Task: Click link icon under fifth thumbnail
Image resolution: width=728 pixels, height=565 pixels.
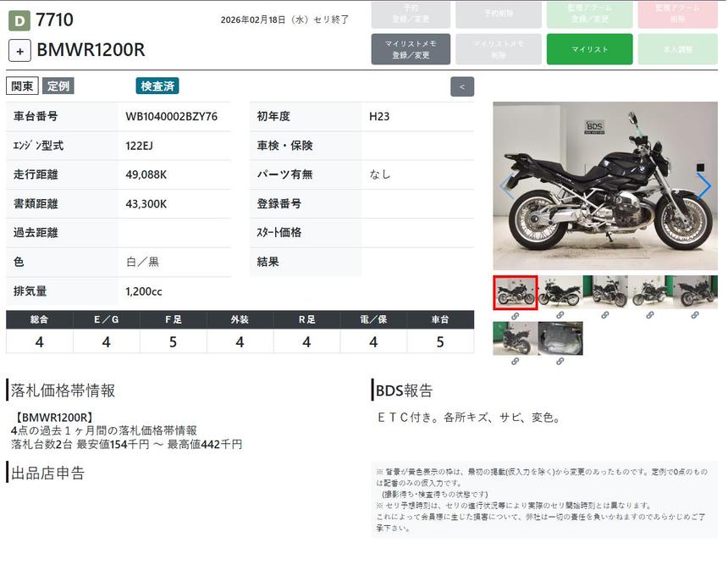Action: coord(695,315)
